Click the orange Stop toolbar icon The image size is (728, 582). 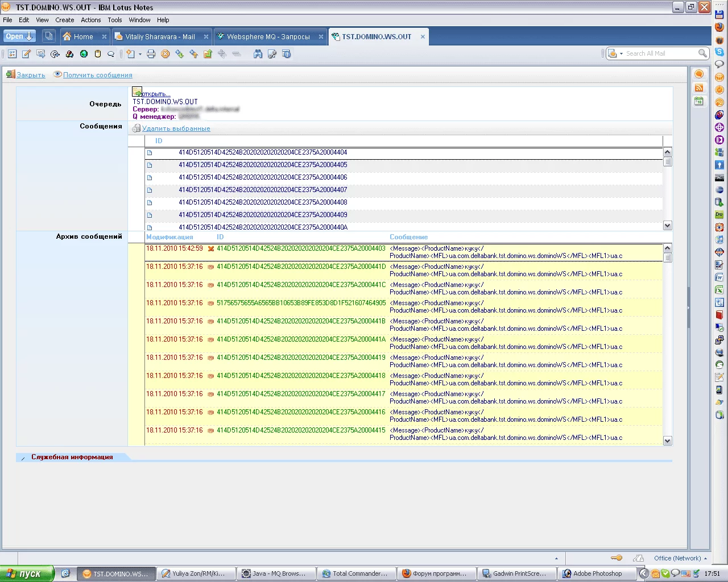coord(166,54)
